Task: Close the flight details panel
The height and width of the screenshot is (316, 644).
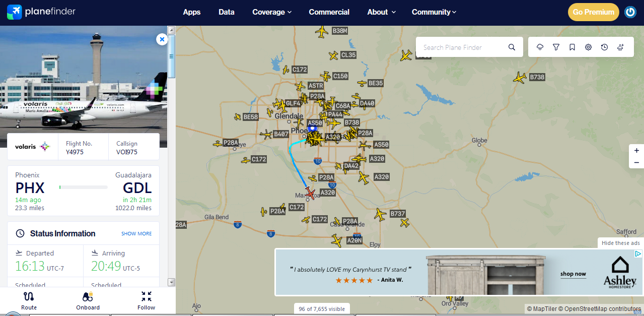Action: [162, 39]
